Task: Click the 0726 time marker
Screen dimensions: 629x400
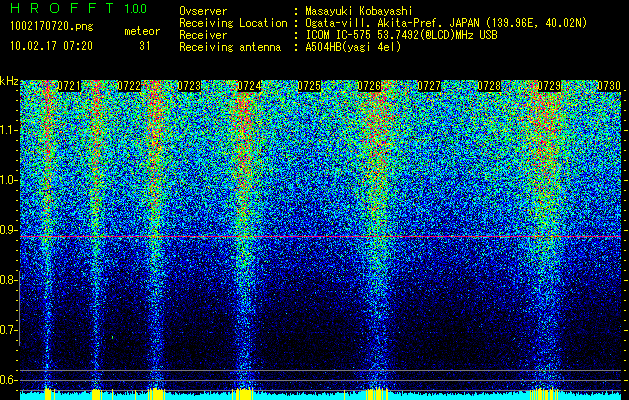Action: (x=369, y=86)
